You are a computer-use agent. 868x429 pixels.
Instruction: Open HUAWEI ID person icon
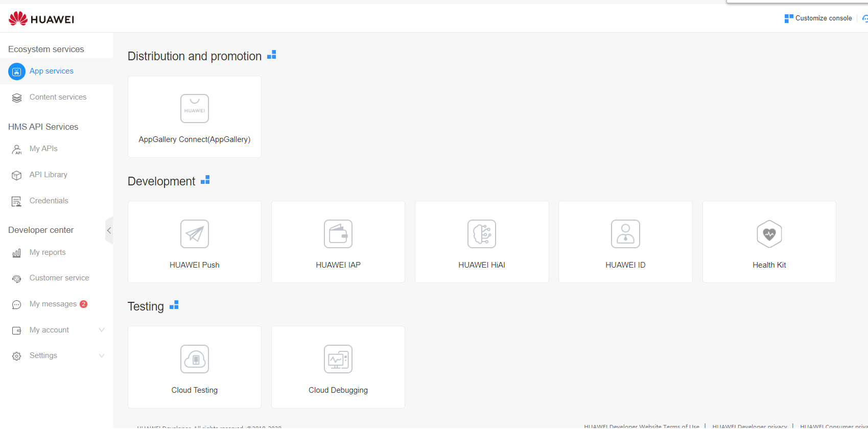[625, 234]
